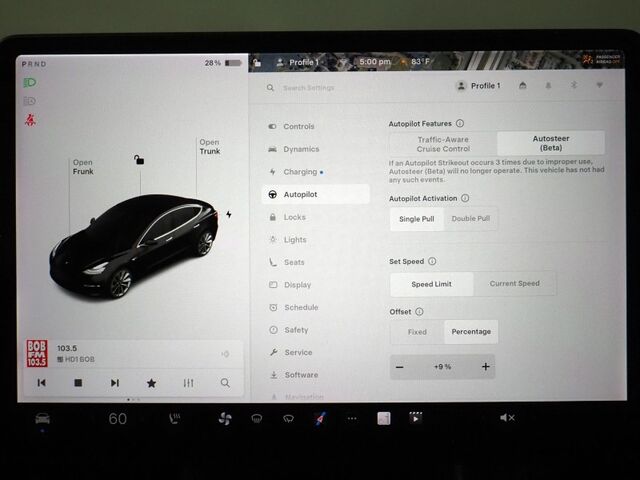This screenshot has height=480, width=640.
Task: Skip to the previous radio station
Action: coord(41,383)
